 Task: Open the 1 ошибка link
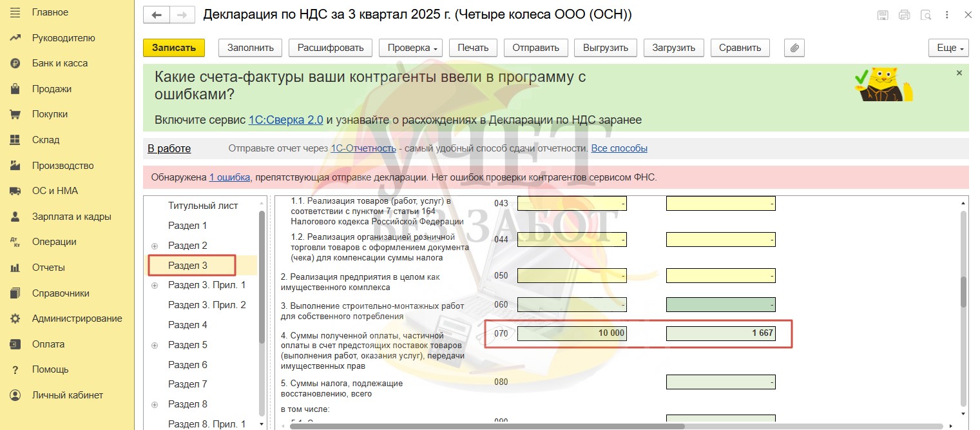[229, 177]
